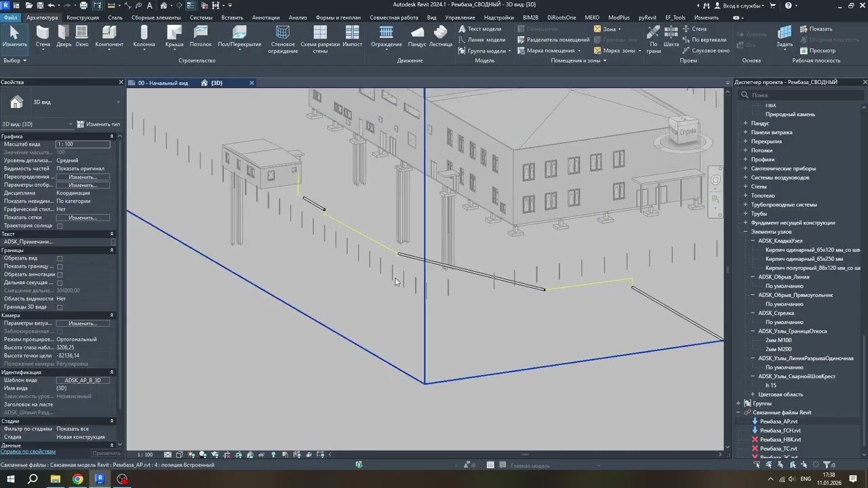This screenshot has height=488, width=868.
Task: Expand the Стены tree node
Action: pyautogui.click(x=745, y=186)
